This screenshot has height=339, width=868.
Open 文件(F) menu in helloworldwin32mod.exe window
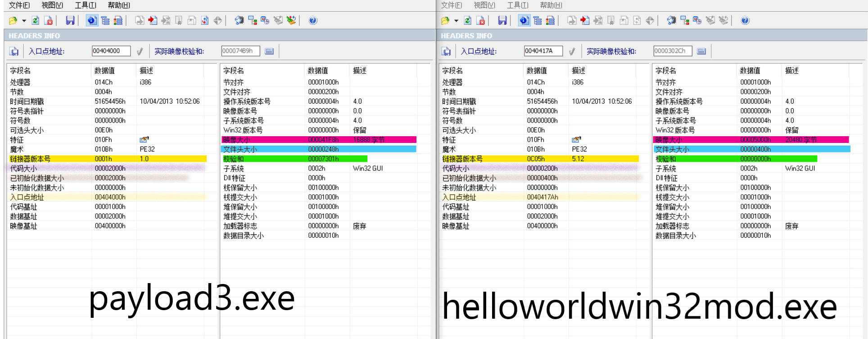pos(452,5)
